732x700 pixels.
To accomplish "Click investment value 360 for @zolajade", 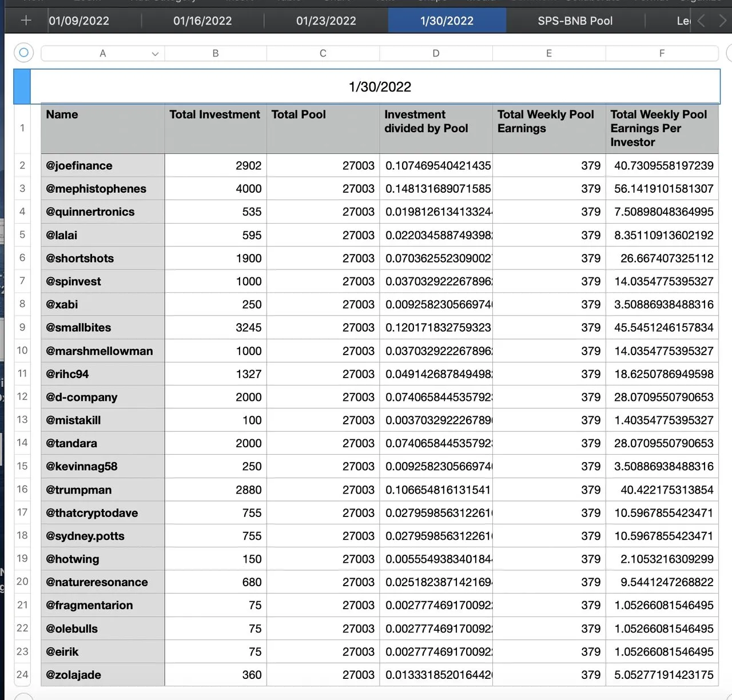I will tap(216, 675).
